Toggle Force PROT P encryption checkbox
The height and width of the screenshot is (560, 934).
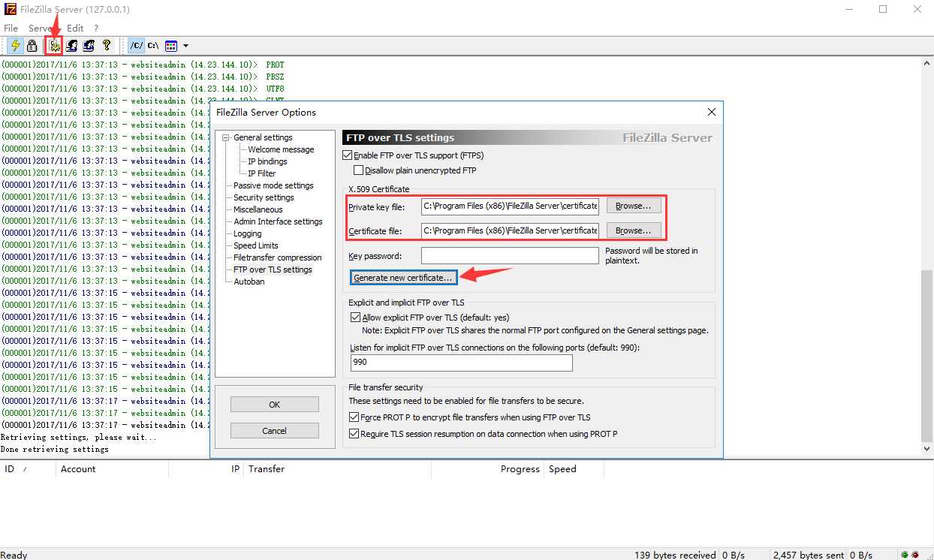354,417
